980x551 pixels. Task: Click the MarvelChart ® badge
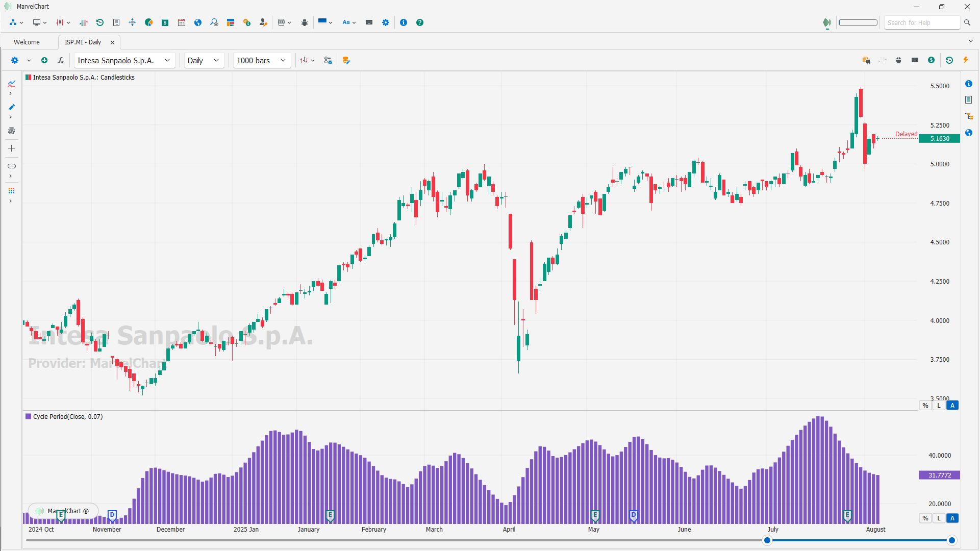coord(63,511)
